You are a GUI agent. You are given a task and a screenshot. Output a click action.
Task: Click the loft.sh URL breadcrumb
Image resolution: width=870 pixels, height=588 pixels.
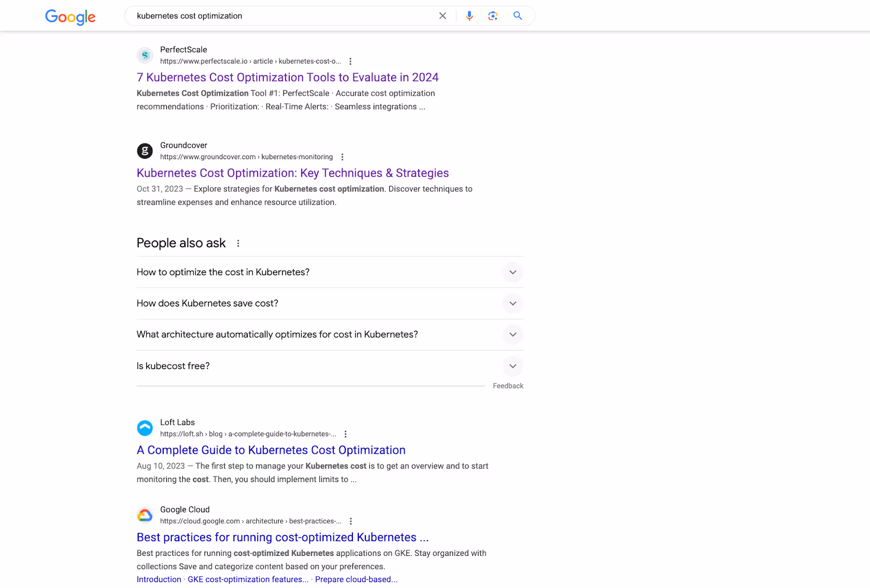[248, 434]
